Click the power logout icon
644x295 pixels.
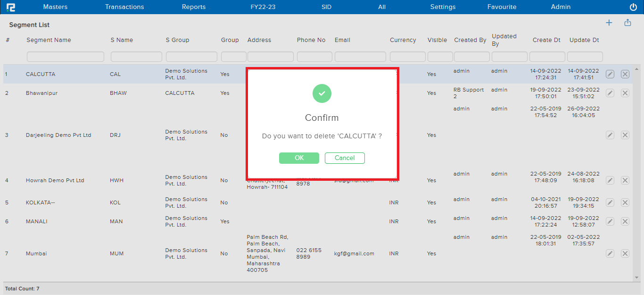pyautogui.click(x=633, y=7)
